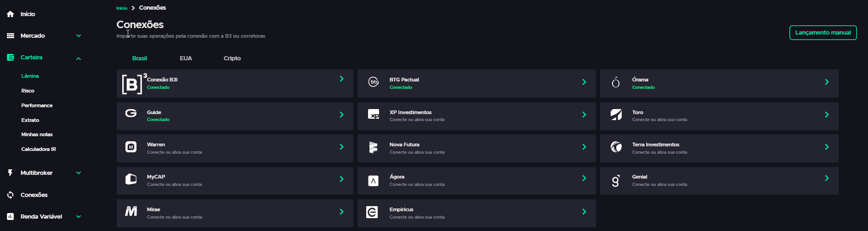
Task: Click the Warren logo icon
Action: point(131,147)
